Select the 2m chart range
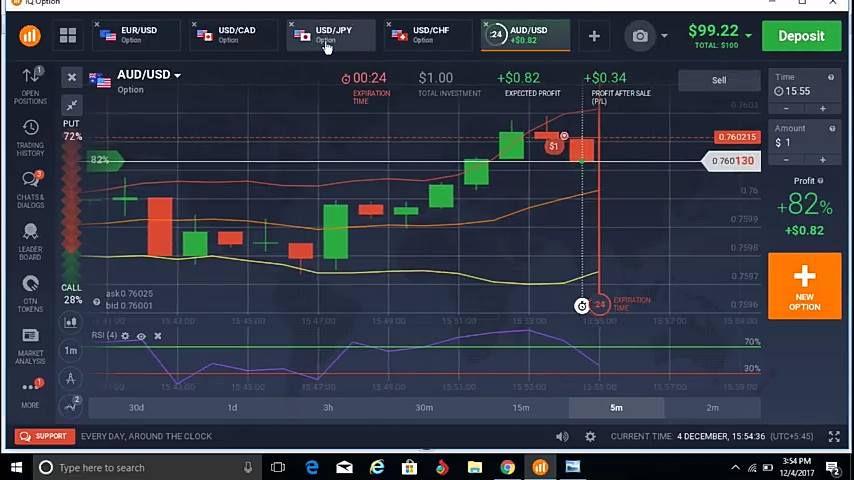The width and height of the screenshot is (854, 480). click(712, 408)
